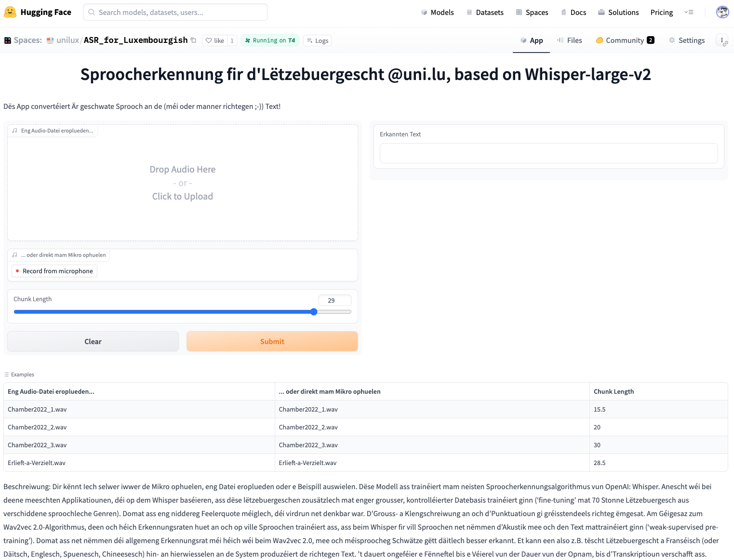Click the Drop Audio Here upload area

(183, 183)
